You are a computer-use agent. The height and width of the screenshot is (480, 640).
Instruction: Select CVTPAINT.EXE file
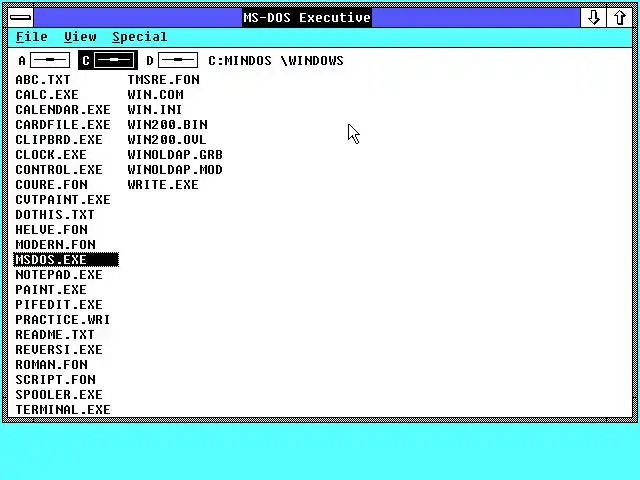(63, 200)
